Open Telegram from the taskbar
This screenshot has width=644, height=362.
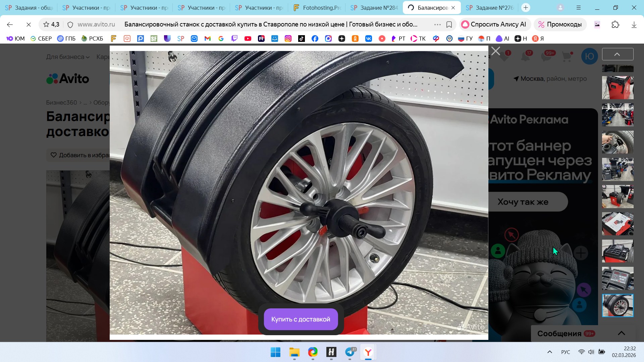[350, 352]
